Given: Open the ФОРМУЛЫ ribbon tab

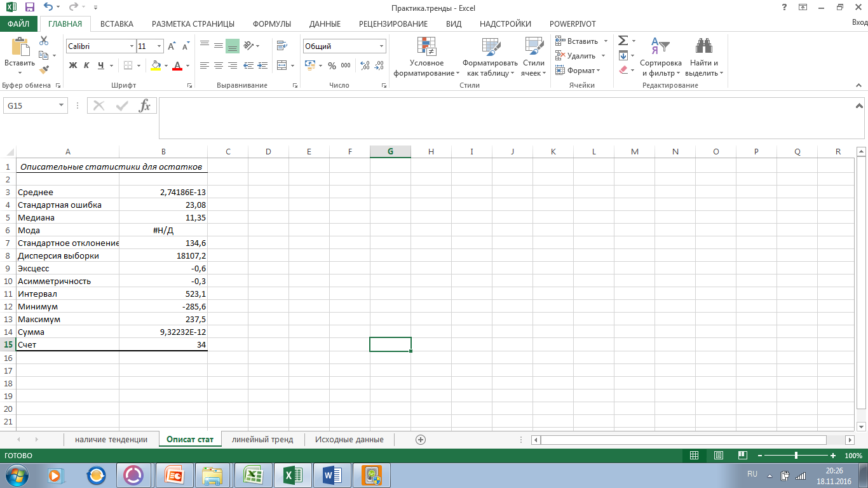Looking at the screenshot, I should pos(271,24).
